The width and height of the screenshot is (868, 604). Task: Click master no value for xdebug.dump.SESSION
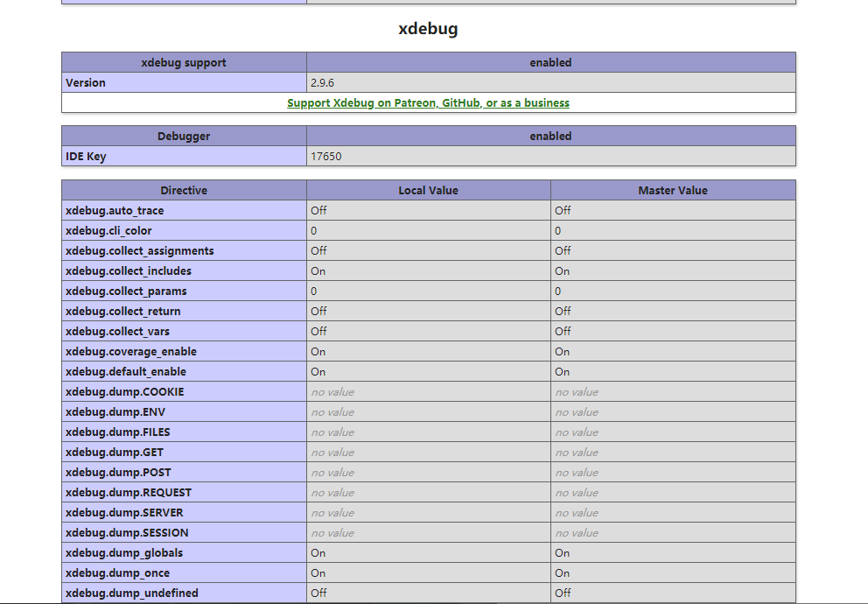pyautogui.click(x=577, y=533)
